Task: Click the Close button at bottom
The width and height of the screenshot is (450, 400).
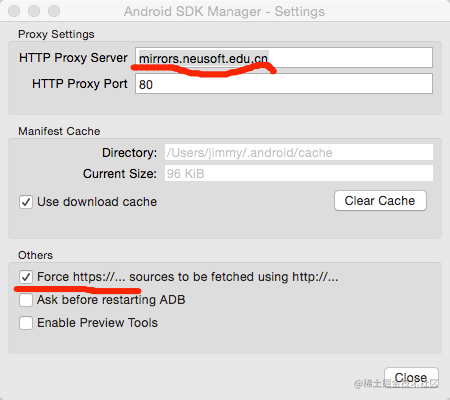Action: (x=411, y=377)
